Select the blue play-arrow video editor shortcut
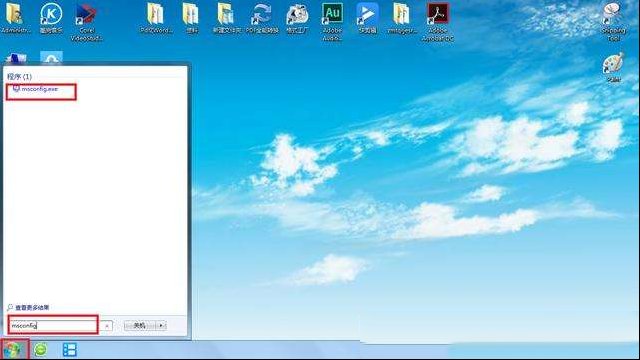This screenshot has width=640, height=360. pyautogui.click(x=367, y=18)
